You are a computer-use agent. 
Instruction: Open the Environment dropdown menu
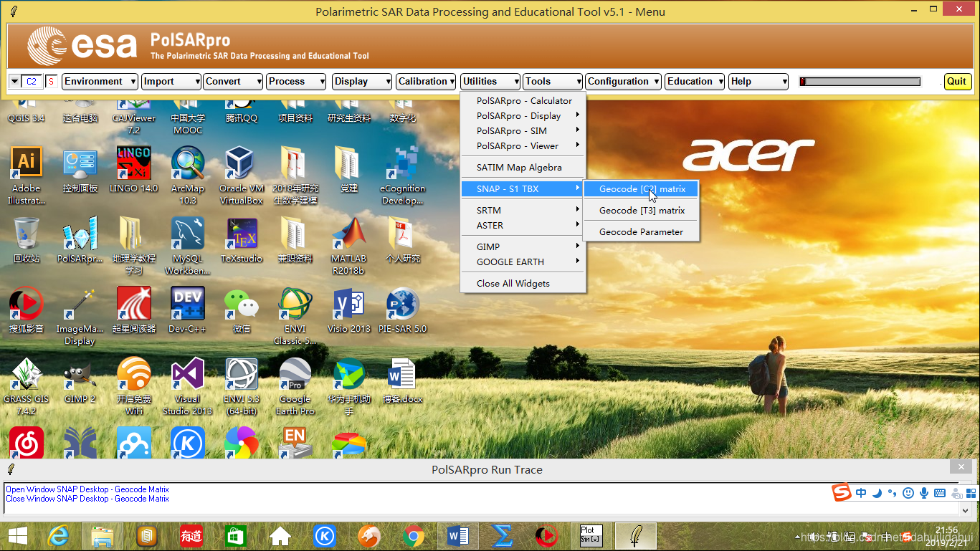coord(100,82)
